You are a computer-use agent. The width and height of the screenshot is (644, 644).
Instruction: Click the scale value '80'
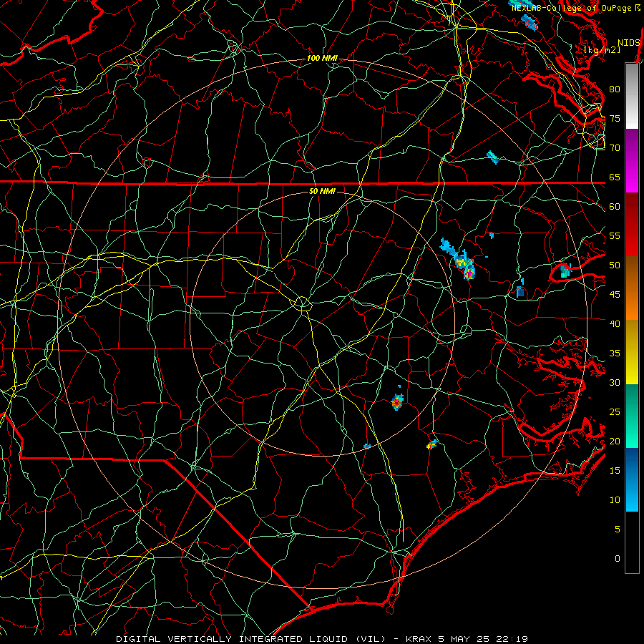(x=615, y=89)
